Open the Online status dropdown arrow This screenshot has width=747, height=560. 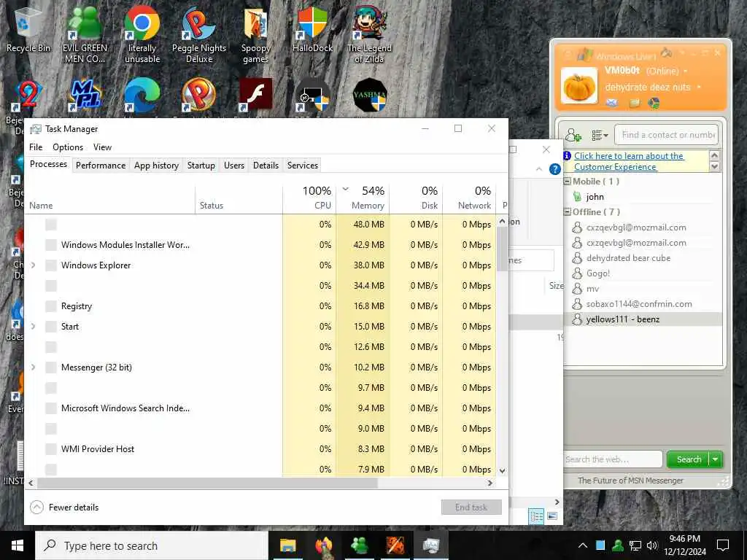[686, 71]
